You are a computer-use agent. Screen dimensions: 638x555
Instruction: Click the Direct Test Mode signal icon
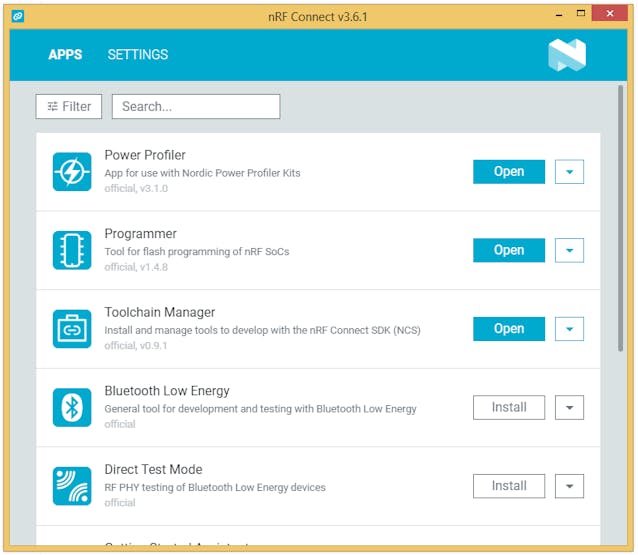click(x=72, y=485)
